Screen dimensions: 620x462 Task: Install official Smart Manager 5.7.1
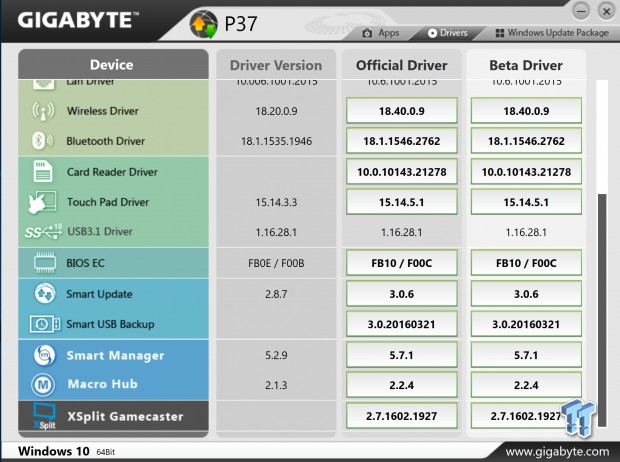pyautogui.click(x=402, y=355)
